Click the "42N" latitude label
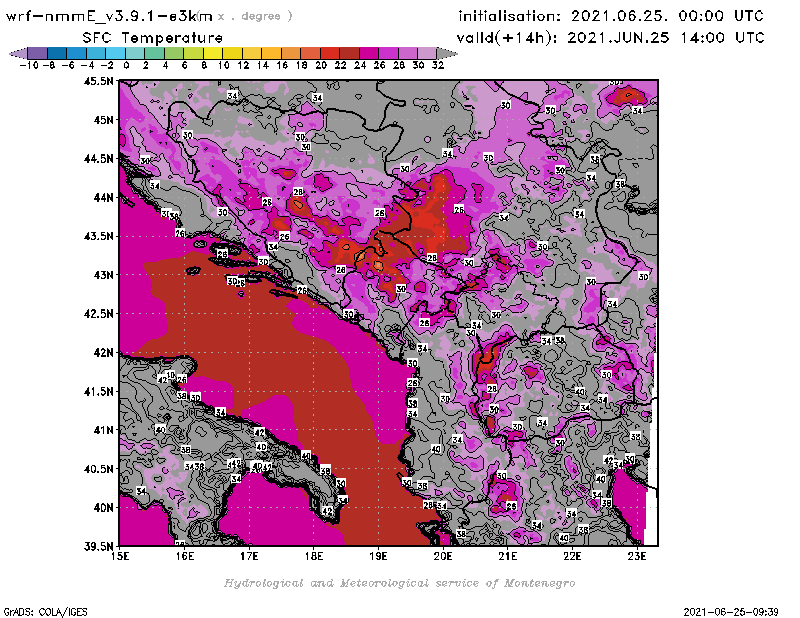 103,353
